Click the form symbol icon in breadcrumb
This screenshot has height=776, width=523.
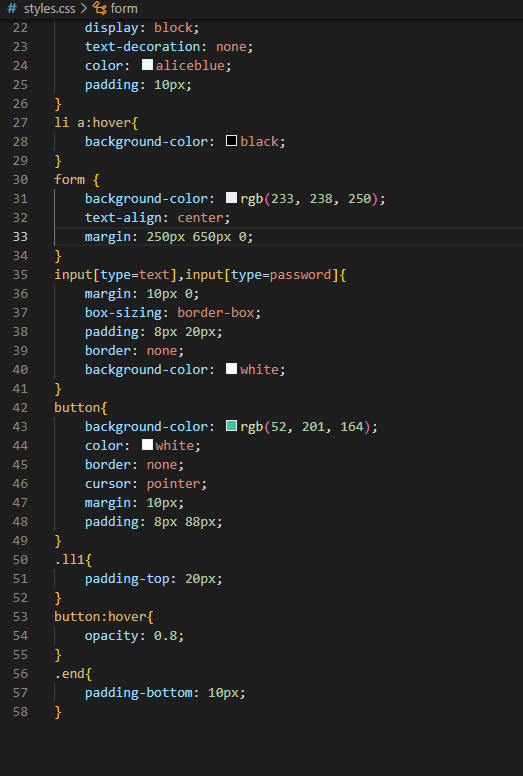click(x=100, y=8)
